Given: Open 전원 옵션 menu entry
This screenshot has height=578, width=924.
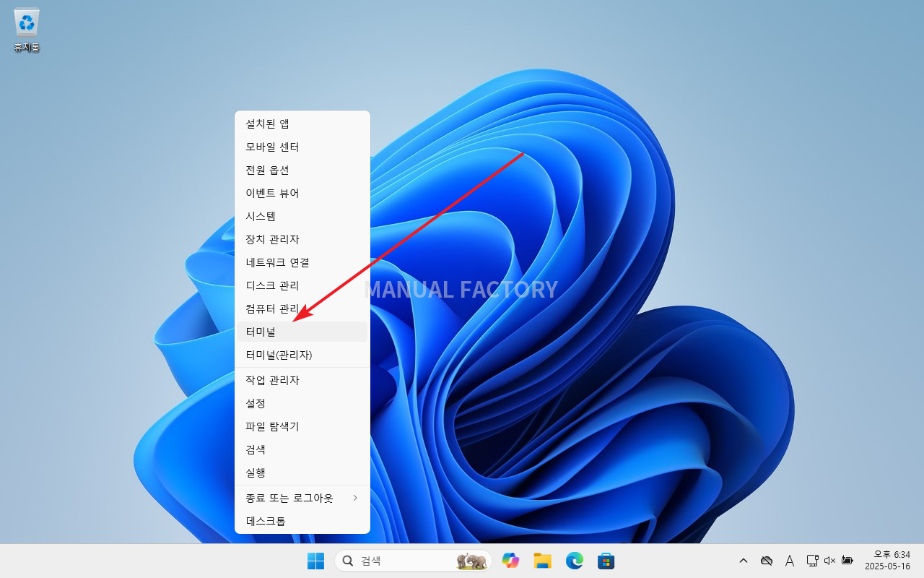Looking at the screenshot, I should coord(302,171).
